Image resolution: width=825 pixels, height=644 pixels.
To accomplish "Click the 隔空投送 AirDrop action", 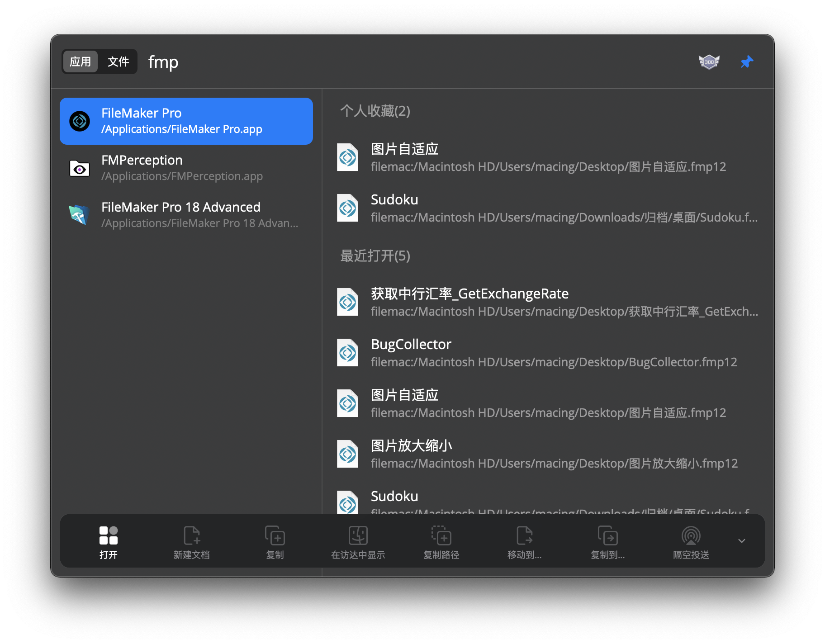I will click(691, 542).
